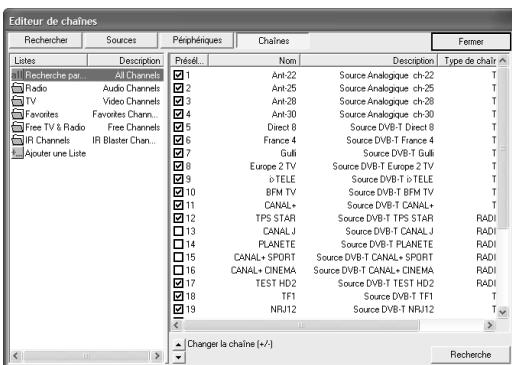Select the 'France 4' channel name
Screen dimensions: 512x365
280,140
